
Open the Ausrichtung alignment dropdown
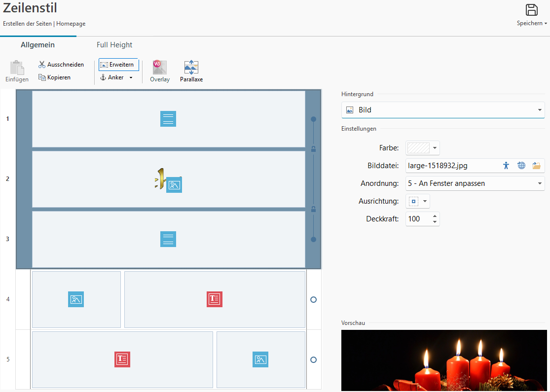pyautogui.click(x=418, y=201)
